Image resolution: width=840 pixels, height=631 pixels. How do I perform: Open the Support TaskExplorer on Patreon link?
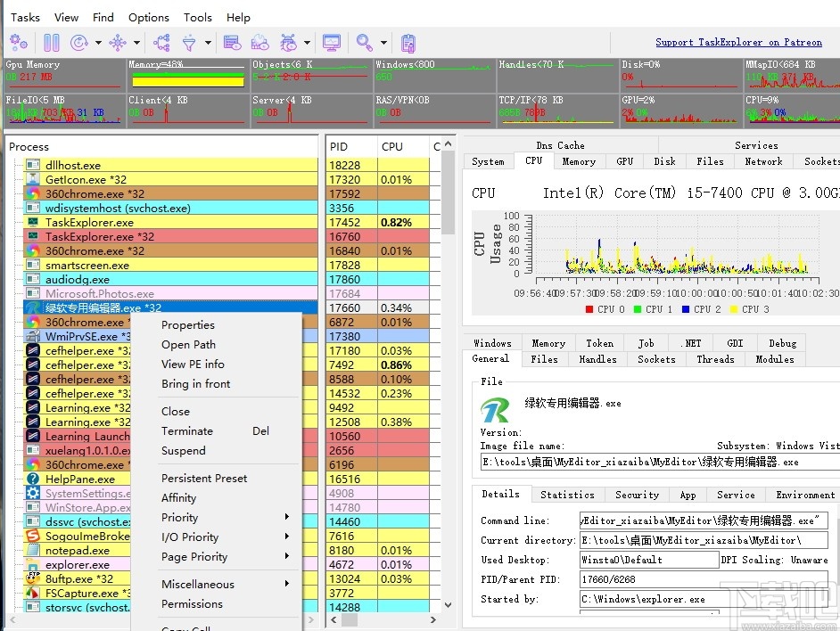click(x=738, y=42)
